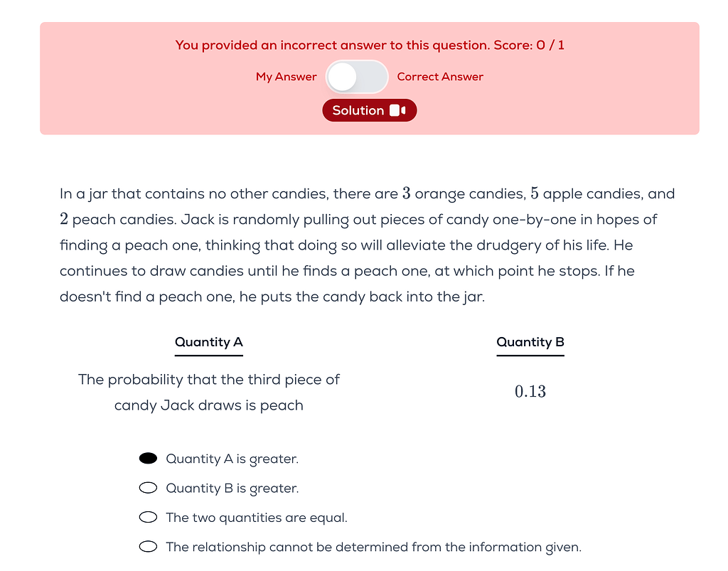
Task: Click the Correct Answer label
Action: (440, 76)
